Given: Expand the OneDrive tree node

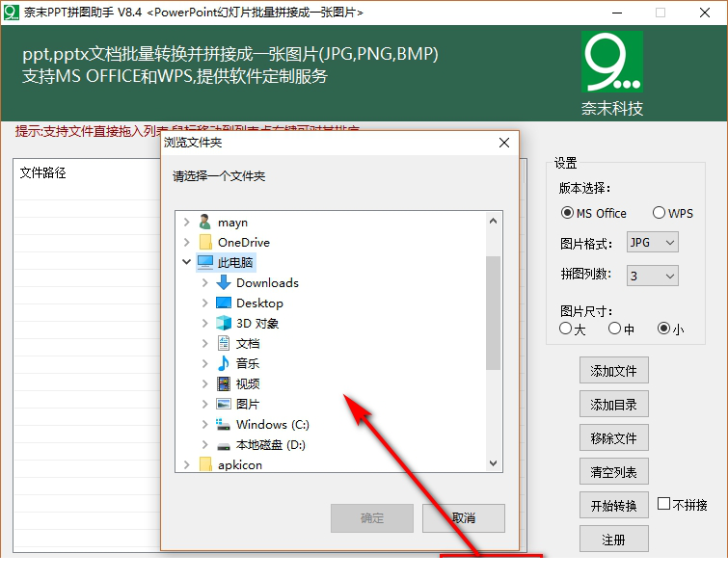Looking at the screenshot, I should coord(187,242).
